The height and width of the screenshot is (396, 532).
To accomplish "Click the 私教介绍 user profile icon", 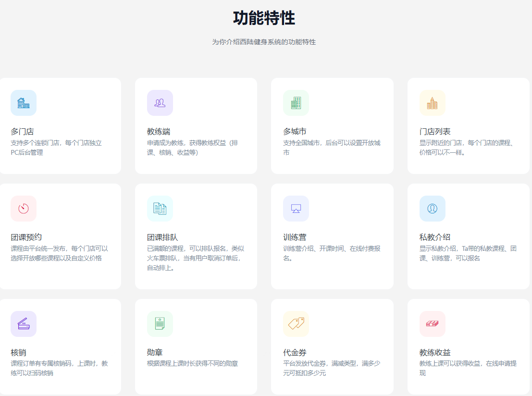I will click(432, 209).
